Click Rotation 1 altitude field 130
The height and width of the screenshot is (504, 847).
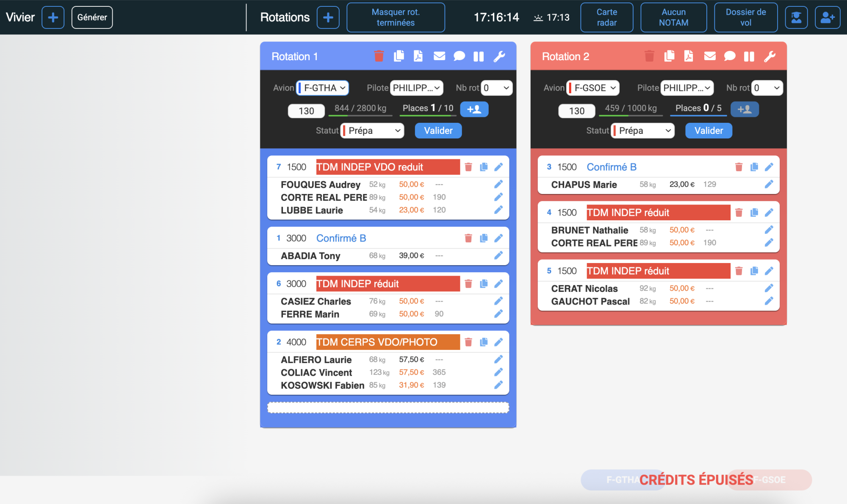[306, 111]
